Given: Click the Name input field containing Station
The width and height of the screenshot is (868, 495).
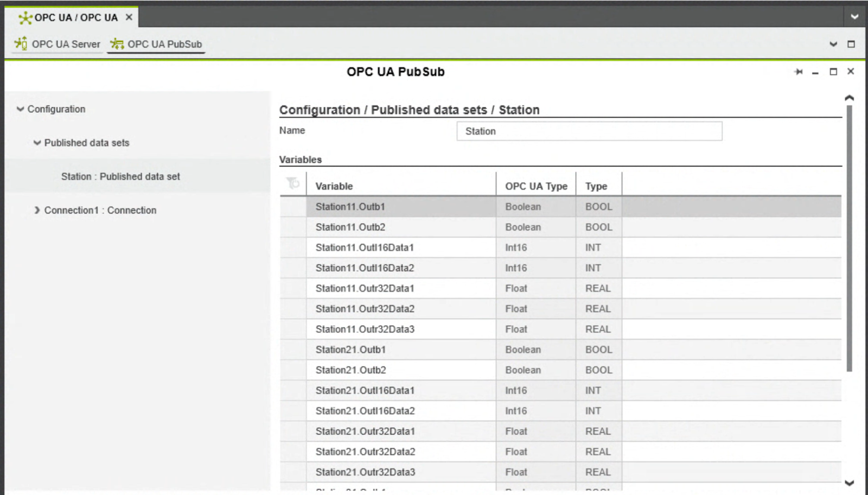Looking at the screenshot, I should (x=589, y=131).
